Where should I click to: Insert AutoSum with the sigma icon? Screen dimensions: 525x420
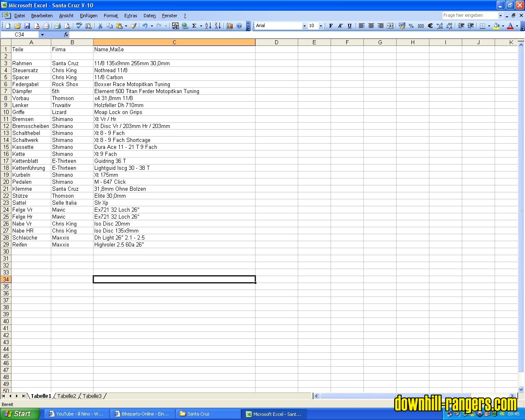coord(194,26)
